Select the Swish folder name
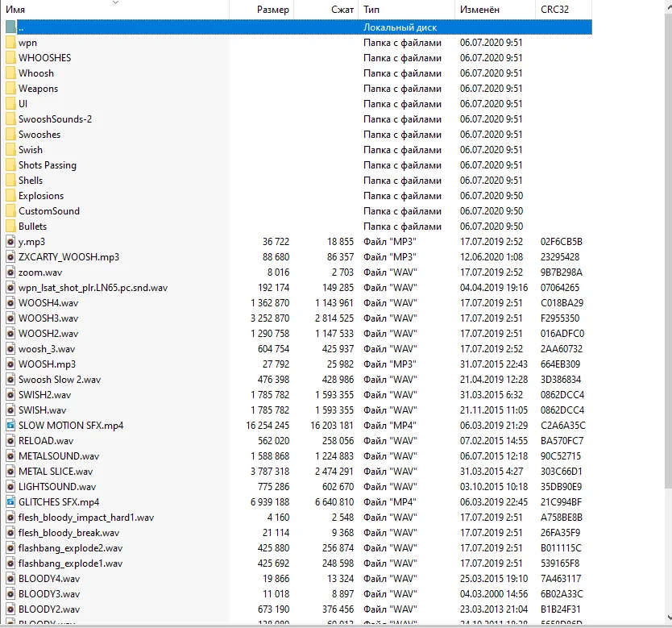The width and height of the screenshot is (672, 628). click(31, 150)
